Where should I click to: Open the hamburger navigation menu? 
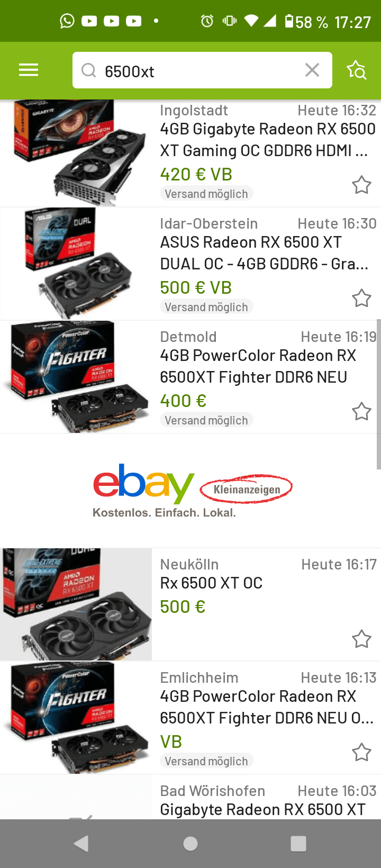pyautogui.click(x=29, y=70)
